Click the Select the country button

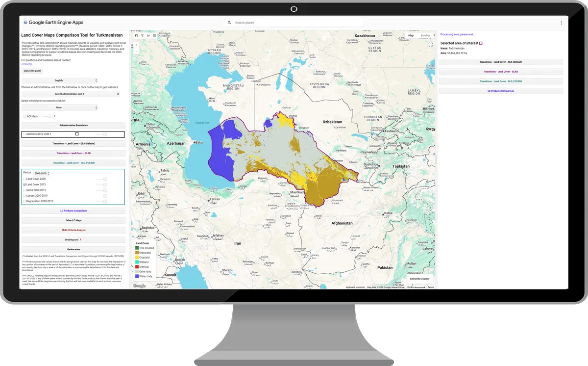click(x=419, y=279)
